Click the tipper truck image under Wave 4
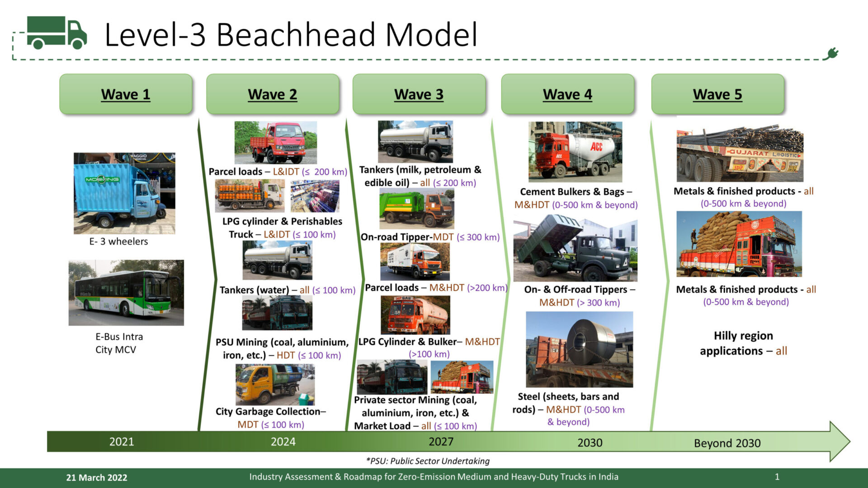 (573, 249)
